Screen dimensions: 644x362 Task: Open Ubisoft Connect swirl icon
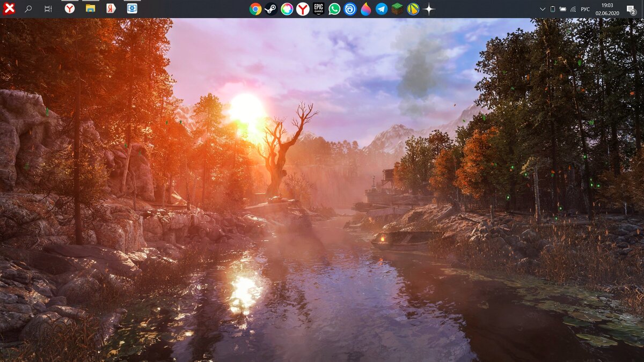tap(350, 9)
